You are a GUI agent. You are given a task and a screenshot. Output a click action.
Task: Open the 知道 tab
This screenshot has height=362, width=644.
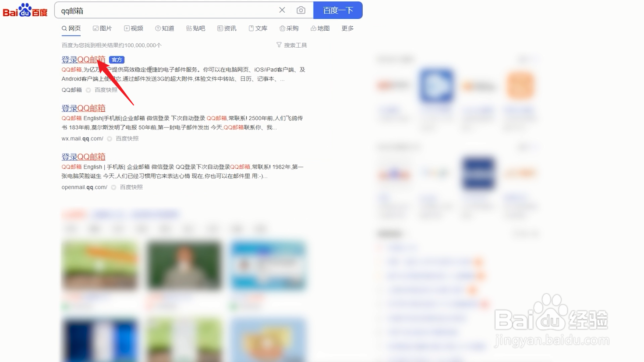[x=165, y=28]
